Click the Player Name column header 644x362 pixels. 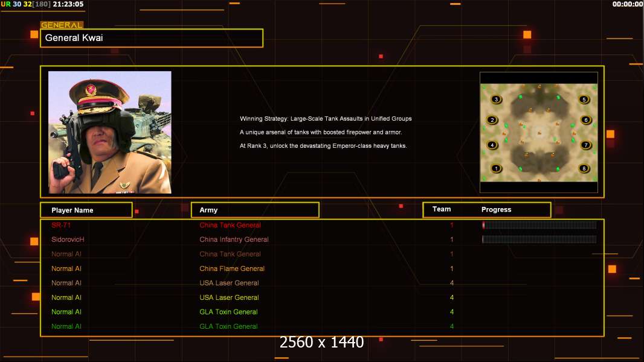(x=86, y=210)
